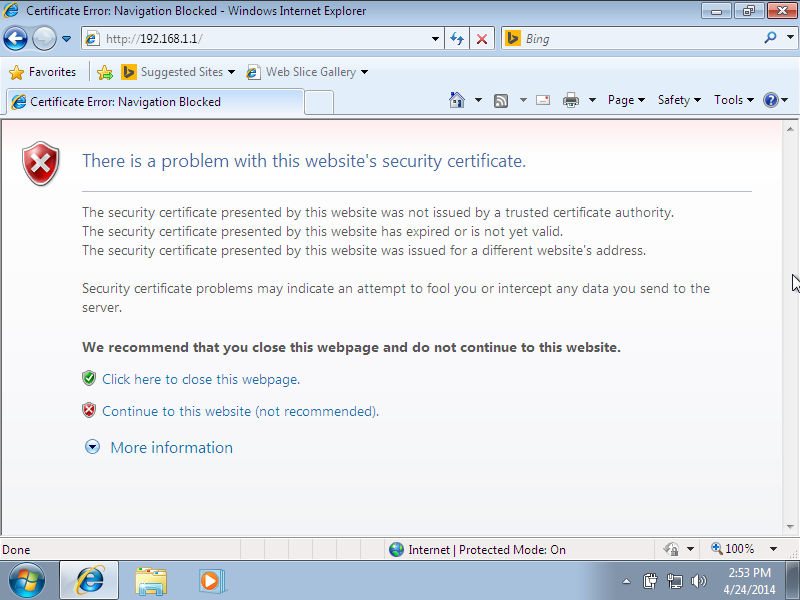Open recent pages dropdown beside Forward button
The image size is (800, 600).
(66, 39)
